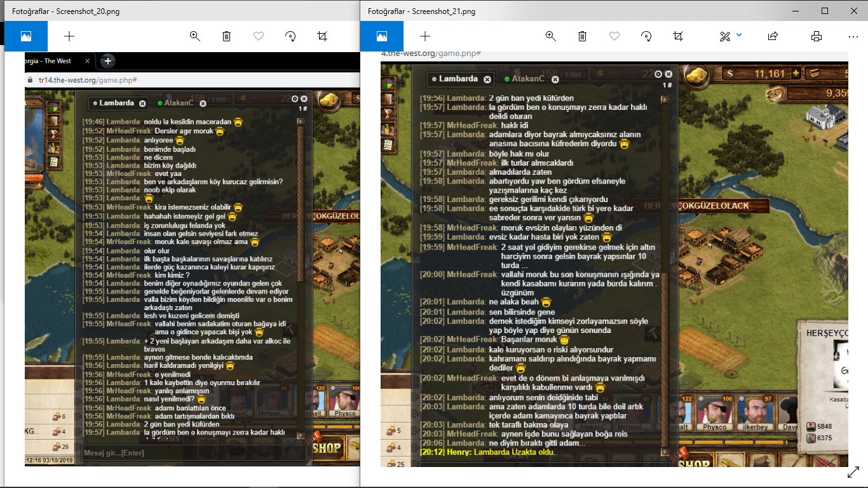Print the Screenshot_21 photo
The height and width of the screenshot is (488, 868).
click(x=817, y=36)
